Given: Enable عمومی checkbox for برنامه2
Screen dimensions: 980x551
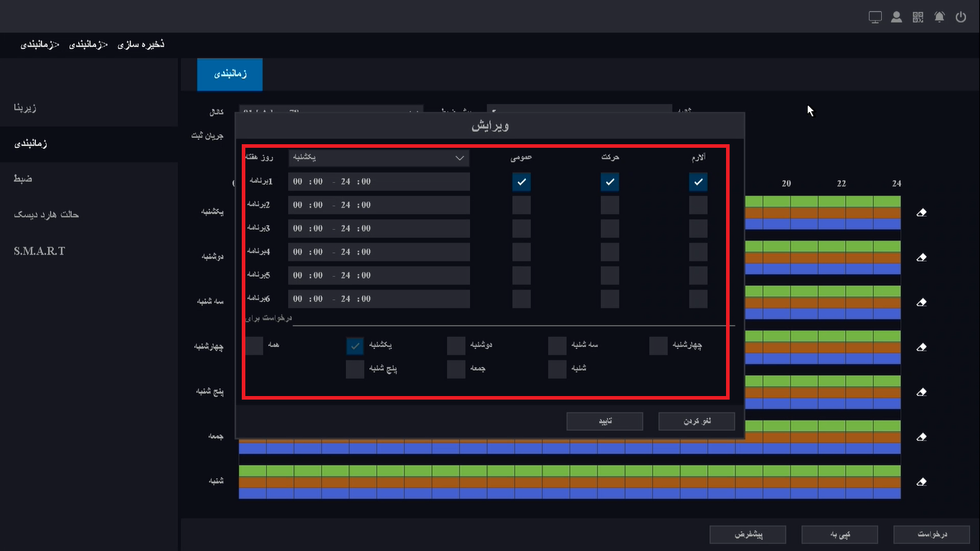Looking at the screenshot, I should click(x=522, y=206).
